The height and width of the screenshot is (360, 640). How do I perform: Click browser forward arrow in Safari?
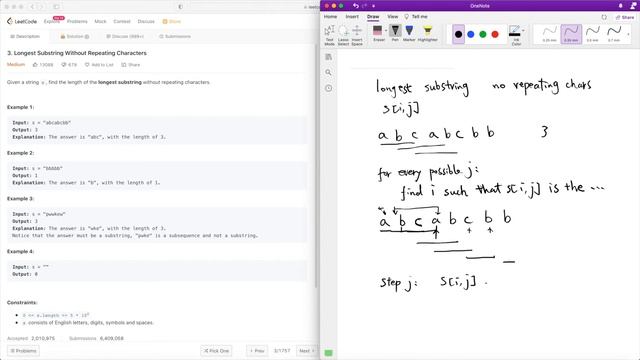click(42, 7)
